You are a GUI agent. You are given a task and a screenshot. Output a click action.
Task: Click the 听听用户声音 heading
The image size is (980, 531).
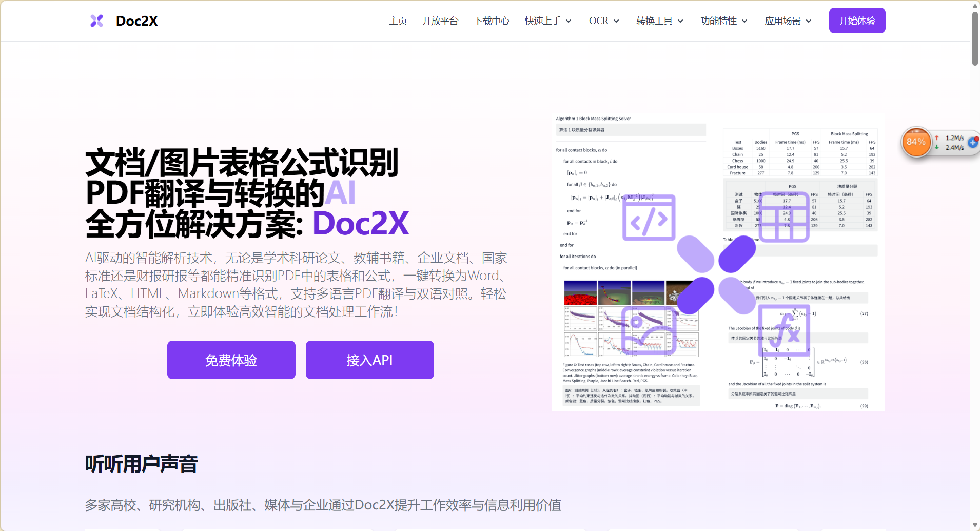(142, 464)
